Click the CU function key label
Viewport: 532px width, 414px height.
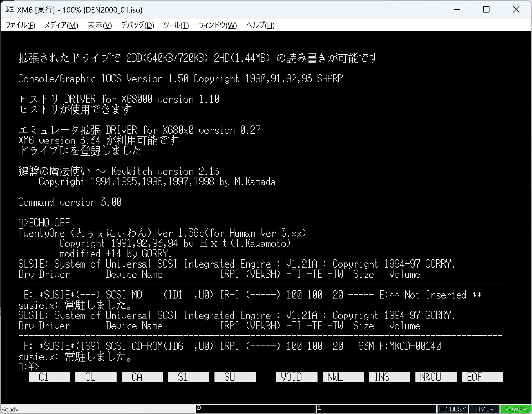96,377
